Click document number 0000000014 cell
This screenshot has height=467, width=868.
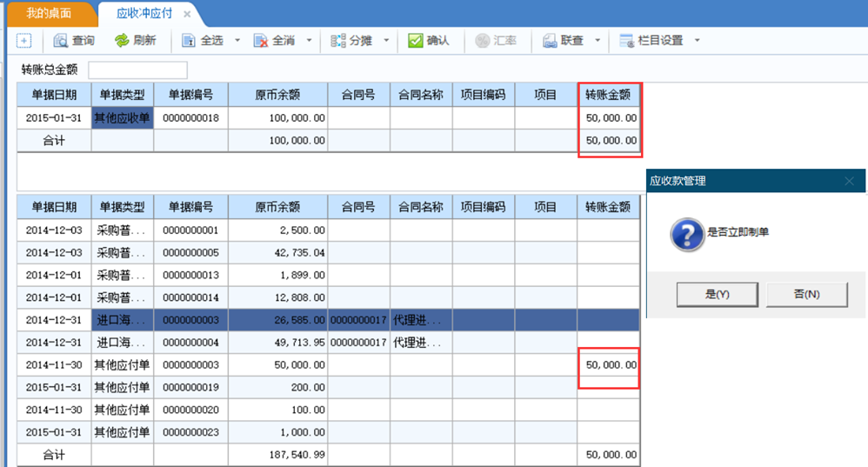click(191, 297)
